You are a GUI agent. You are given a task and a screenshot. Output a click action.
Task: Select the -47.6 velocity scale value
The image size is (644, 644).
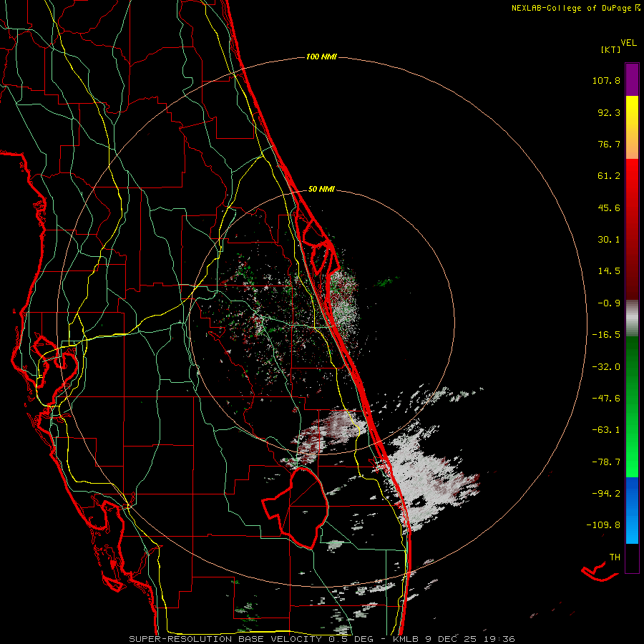pos(606,399)
